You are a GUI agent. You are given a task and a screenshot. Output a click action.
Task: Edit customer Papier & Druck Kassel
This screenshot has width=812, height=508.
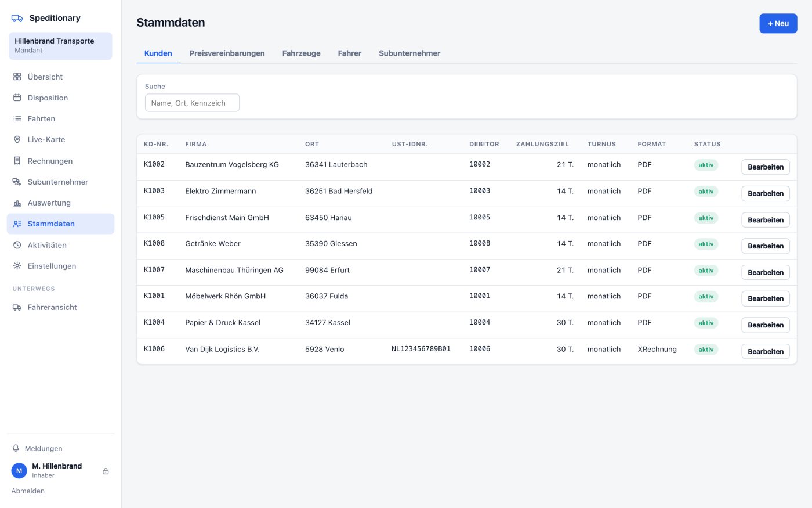pyautogui.click(x=766, y=325)
